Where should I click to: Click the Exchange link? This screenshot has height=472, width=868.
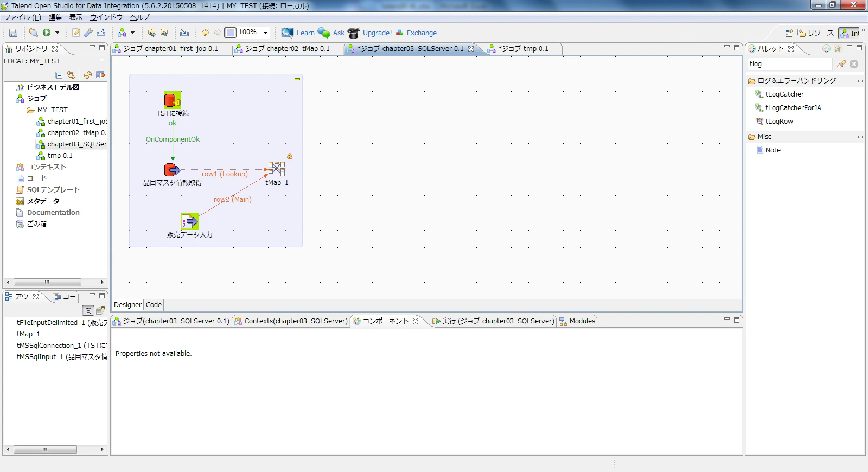(422, 33)
